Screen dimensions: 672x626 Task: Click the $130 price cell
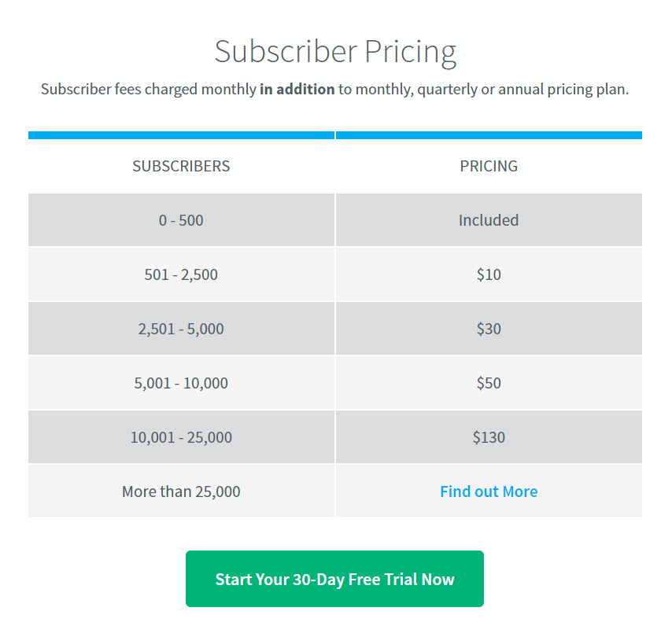(489, 437)
